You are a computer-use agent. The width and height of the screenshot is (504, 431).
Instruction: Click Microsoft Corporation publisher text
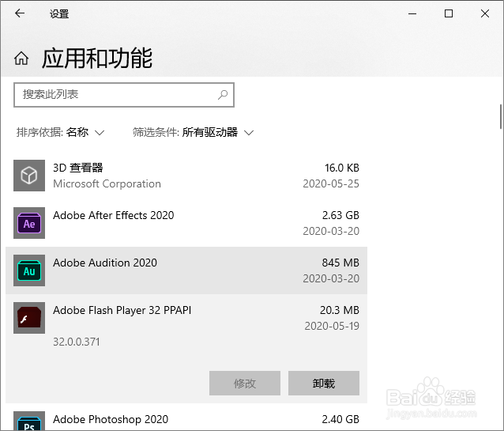(107, 183)
